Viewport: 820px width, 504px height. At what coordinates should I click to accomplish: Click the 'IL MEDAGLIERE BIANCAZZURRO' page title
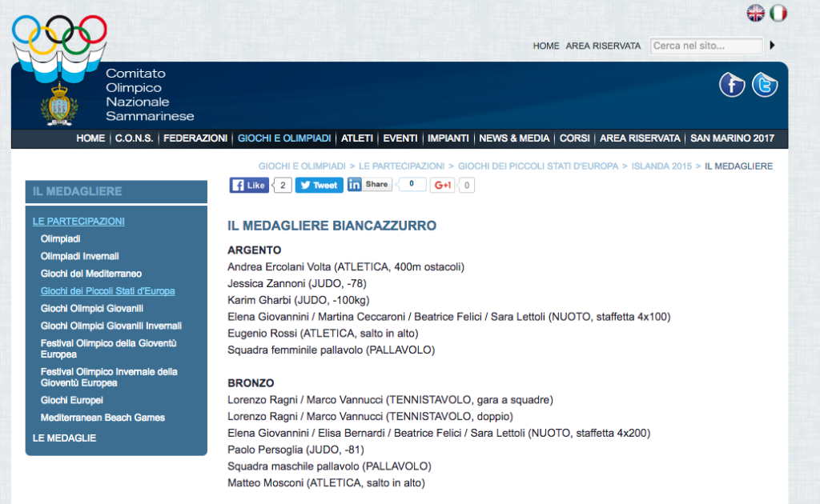pos(332,226)
